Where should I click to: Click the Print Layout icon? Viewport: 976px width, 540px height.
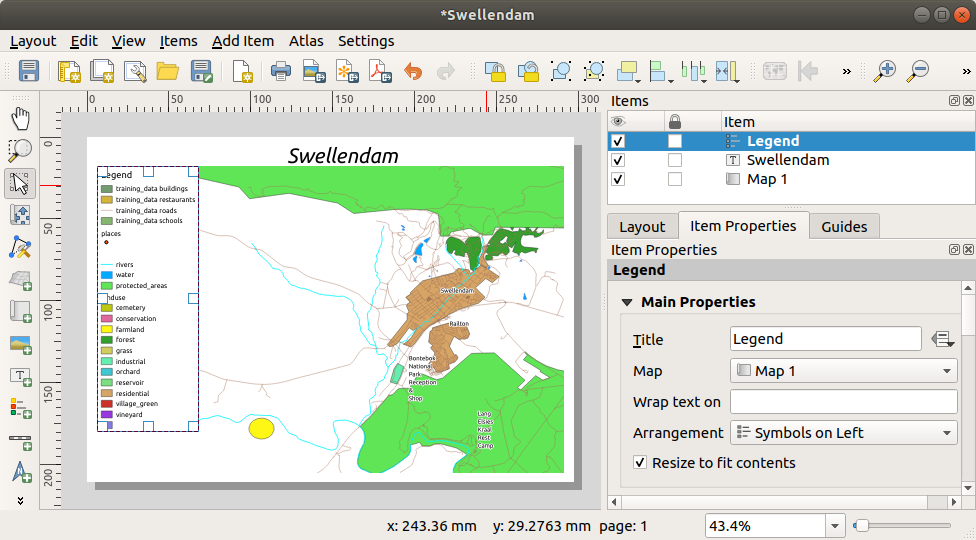(x=281, y=71)
